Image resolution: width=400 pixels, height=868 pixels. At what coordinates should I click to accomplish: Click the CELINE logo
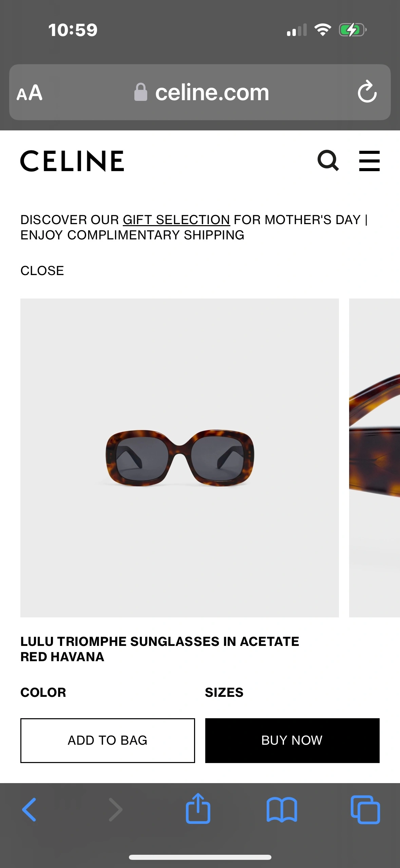[x=72, y=161]
